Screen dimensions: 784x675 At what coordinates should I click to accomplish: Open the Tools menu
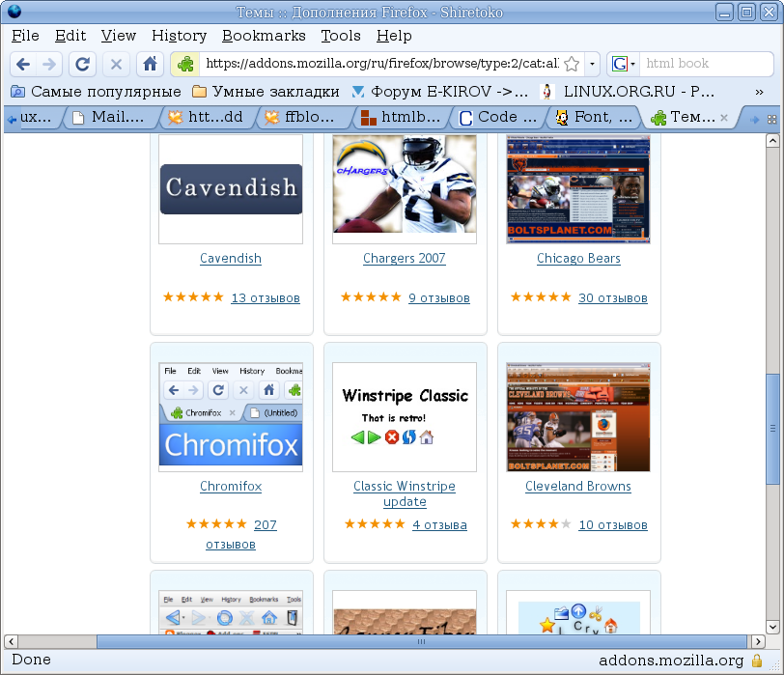click(341, 36)
